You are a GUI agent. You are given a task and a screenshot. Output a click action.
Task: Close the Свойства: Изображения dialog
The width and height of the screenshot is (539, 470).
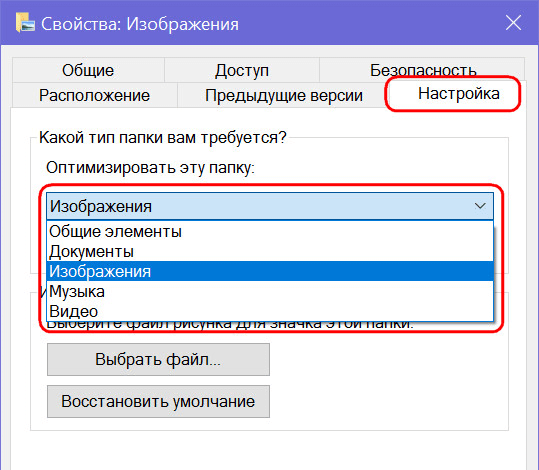pos(513,23)
